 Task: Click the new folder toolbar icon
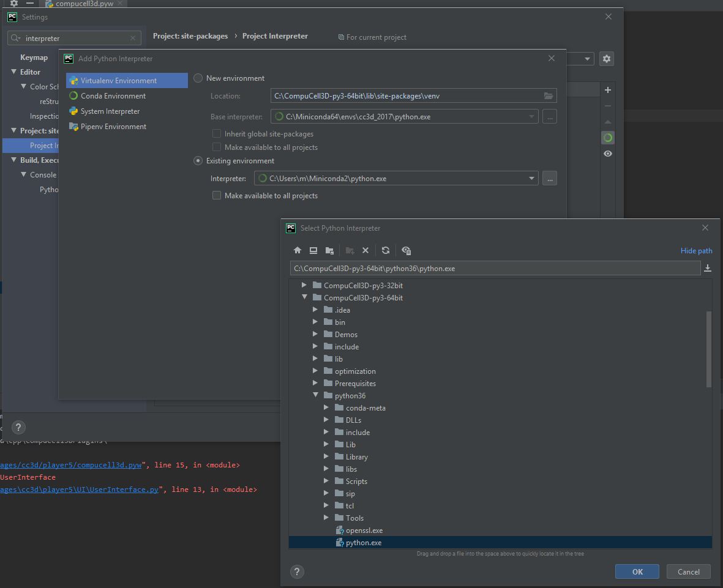350,250
